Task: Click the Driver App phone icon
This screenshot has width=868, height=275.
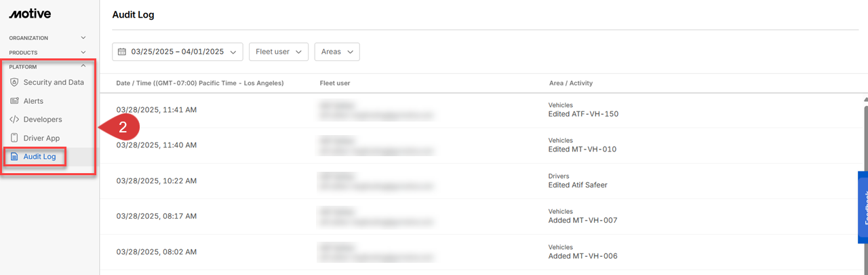Action: coord(14,138)
